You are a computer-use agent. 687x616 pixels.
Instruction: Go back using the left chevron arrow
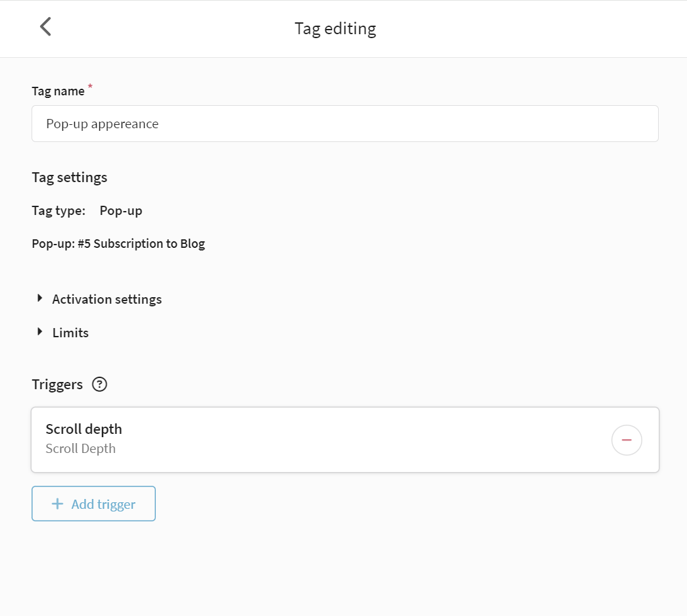pos(45,27)
